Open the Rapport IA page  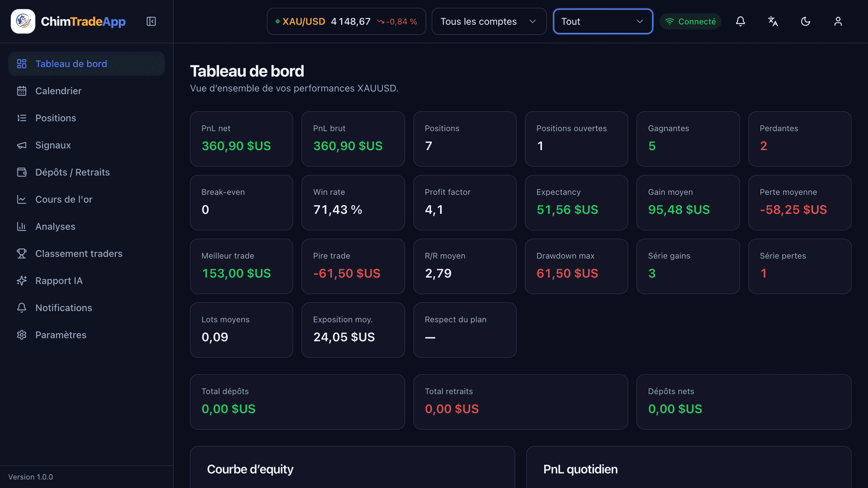coord(86,281)
